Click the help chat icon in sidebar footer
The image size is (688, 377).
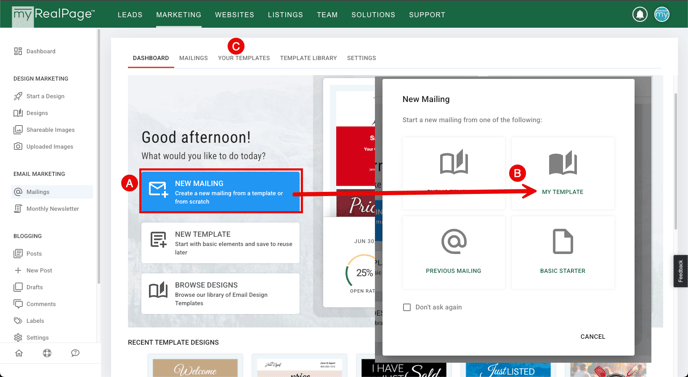tap(75, 353)
